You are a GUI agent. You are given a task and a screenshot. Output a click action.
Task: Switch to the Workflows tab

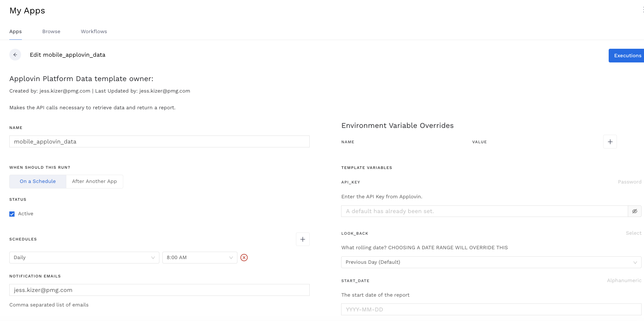(x=94, y=31)
